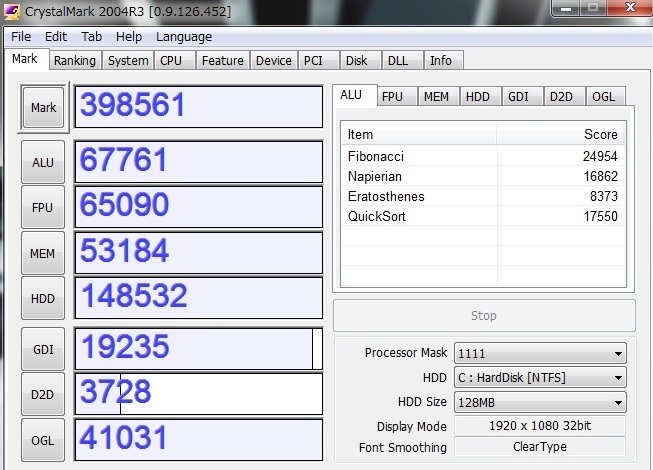Run the FPU benchmark test

tap(43, 207)
